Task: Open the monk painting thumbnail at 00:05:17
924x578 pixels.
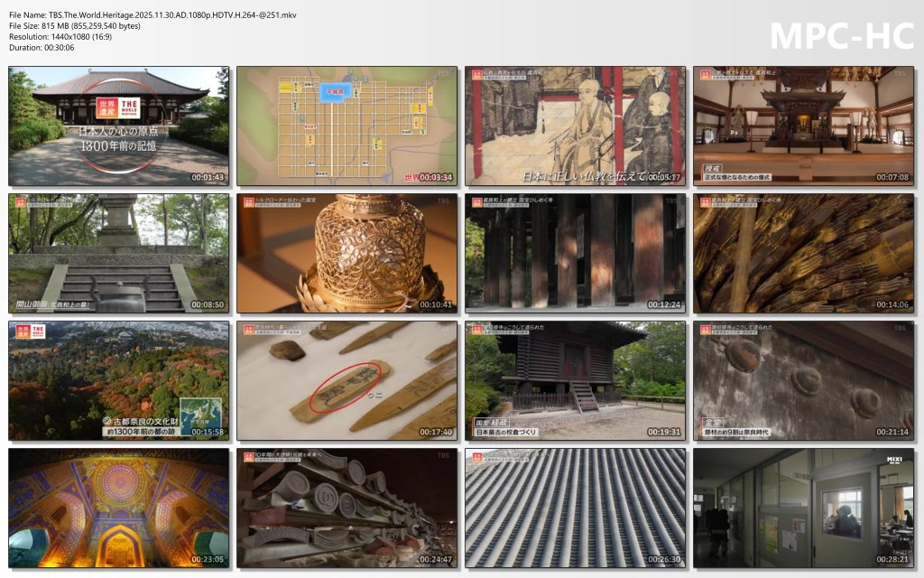Action: (575, 126)
